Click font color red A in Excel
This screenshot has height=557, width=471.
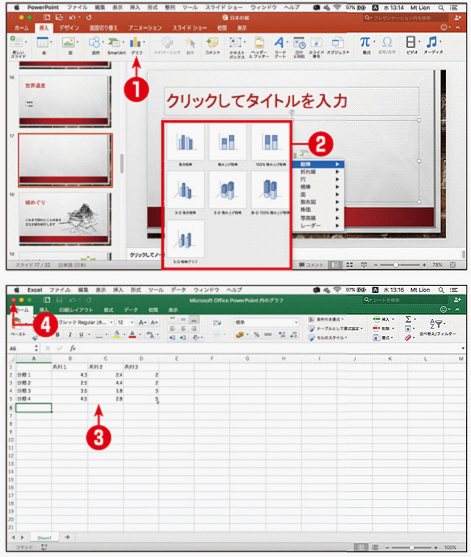point(132,335)
